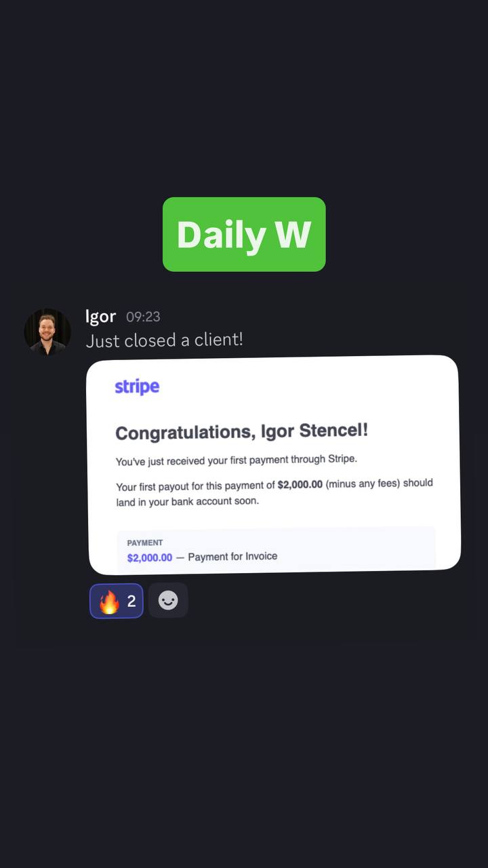Click the bold $2,000.00 in payout sentence
488x868 pixels.
(300, 485)
